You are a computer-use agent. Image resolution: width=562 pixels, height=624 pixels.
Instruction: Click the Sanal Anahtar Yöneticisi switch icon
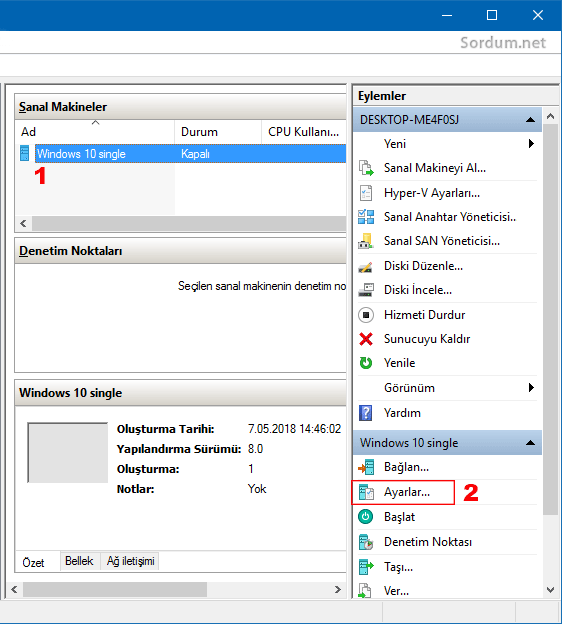(366, 217)
